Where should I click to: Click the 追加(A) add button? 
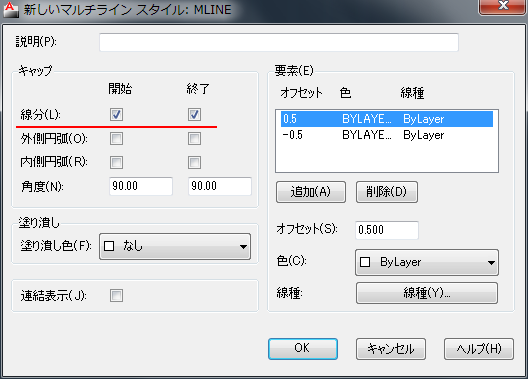[311, 192]
